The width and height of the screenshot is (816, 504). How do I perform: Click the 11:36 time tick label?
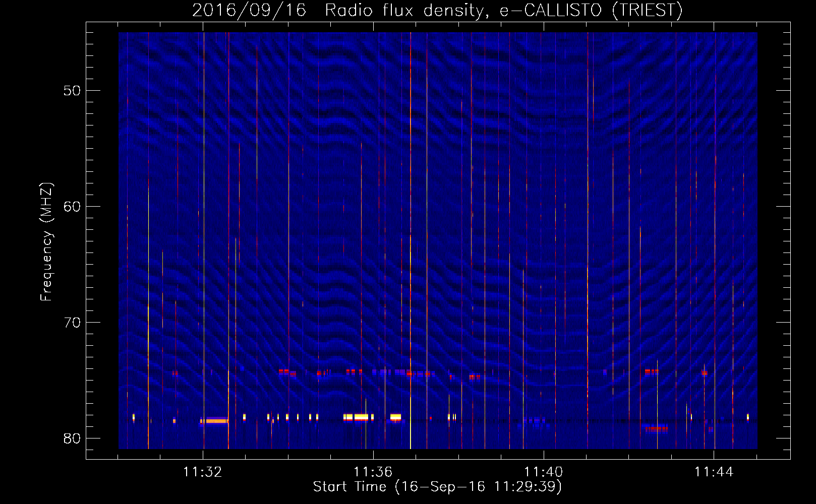(373, 472)
